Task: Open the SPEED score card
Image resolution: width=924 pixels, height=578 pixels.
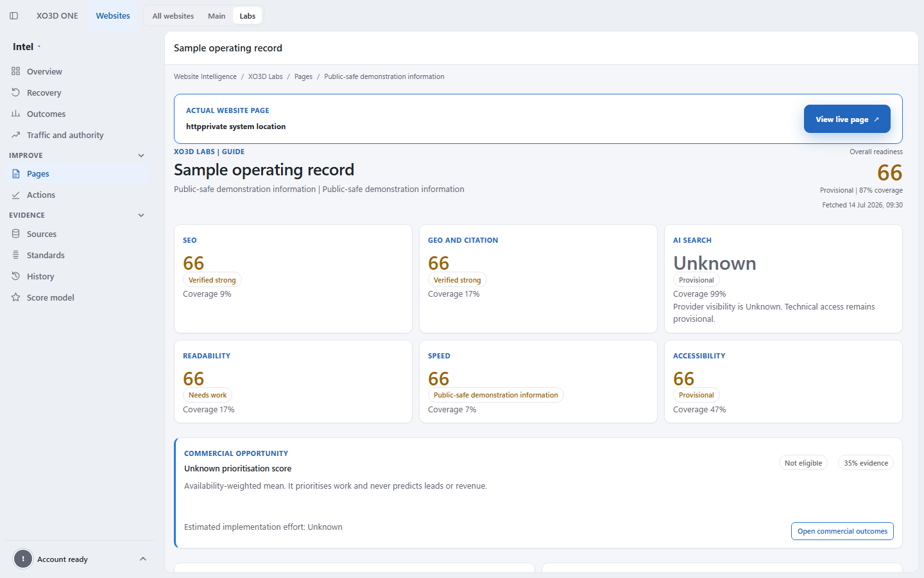Action: tap(538, 381)
